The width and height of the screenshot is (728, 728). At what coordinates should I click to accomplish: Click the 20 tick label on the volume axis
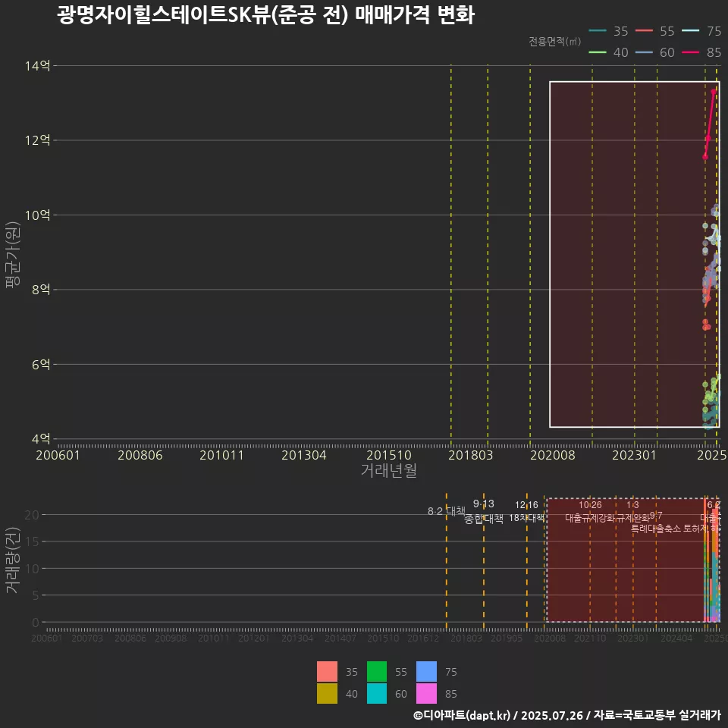[x=32, y=515]
